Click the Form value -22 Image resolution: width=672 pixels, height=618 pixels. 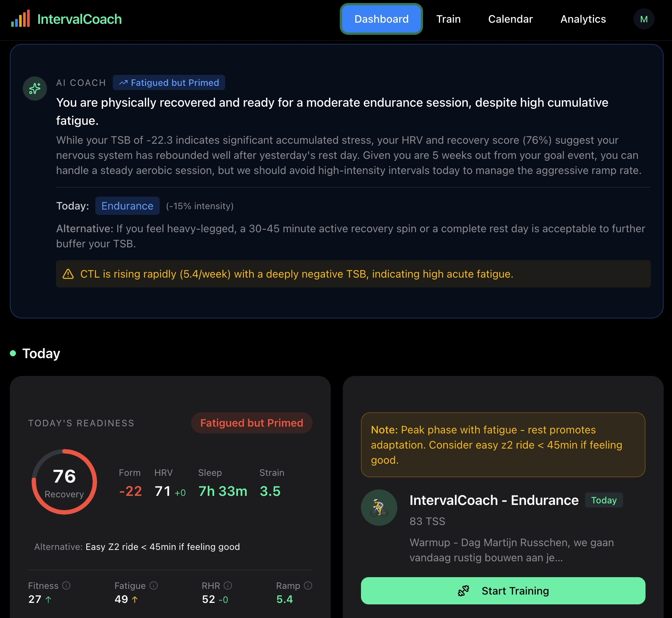(x=131, y=491)
